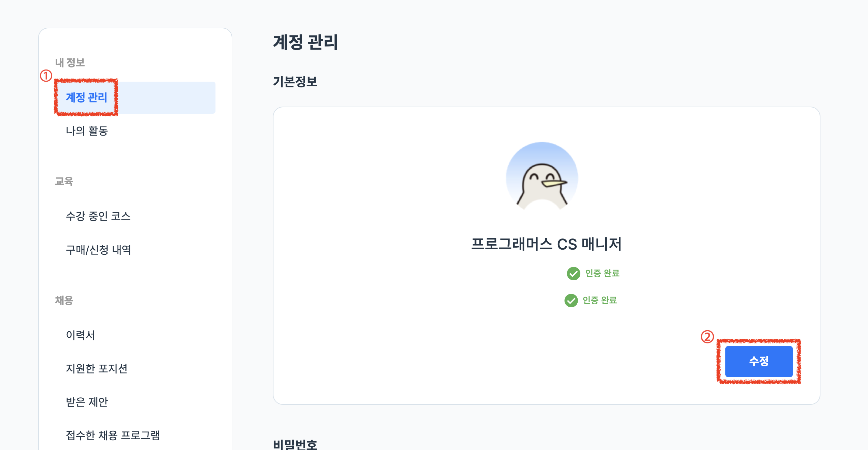
Task: Click the red circled number 1 marker
Action: coord(46,76)
